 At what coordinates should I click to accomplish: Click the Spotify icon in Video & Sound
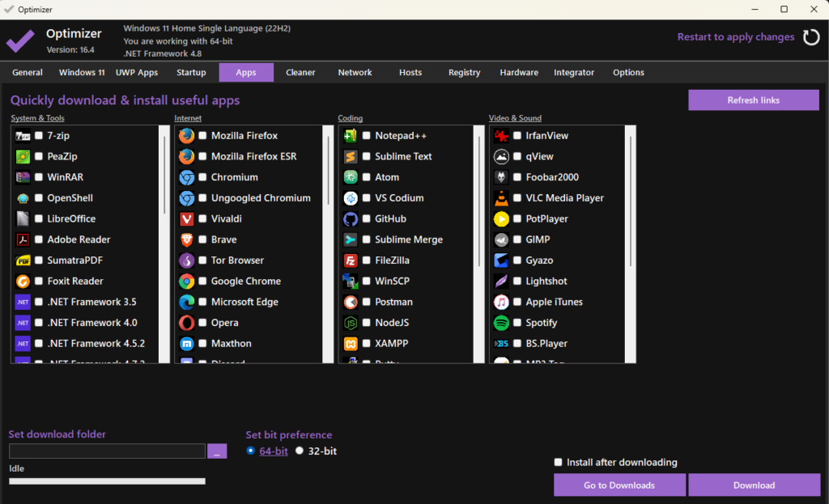(501, 323)
